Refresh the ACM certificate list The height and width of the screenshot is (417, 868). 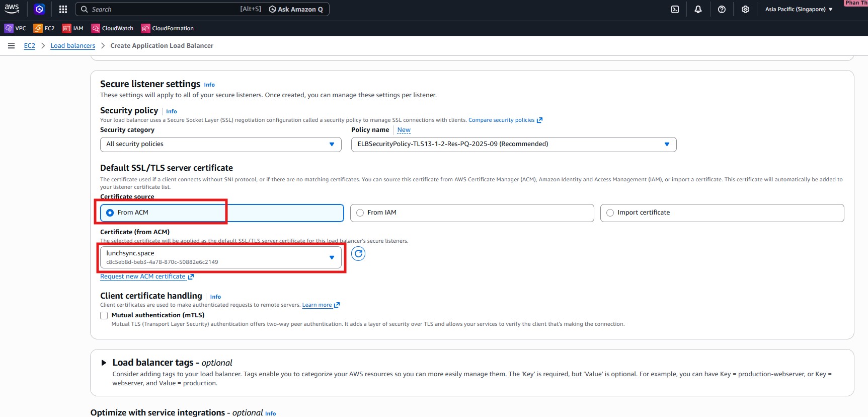(x=358, y=254)
